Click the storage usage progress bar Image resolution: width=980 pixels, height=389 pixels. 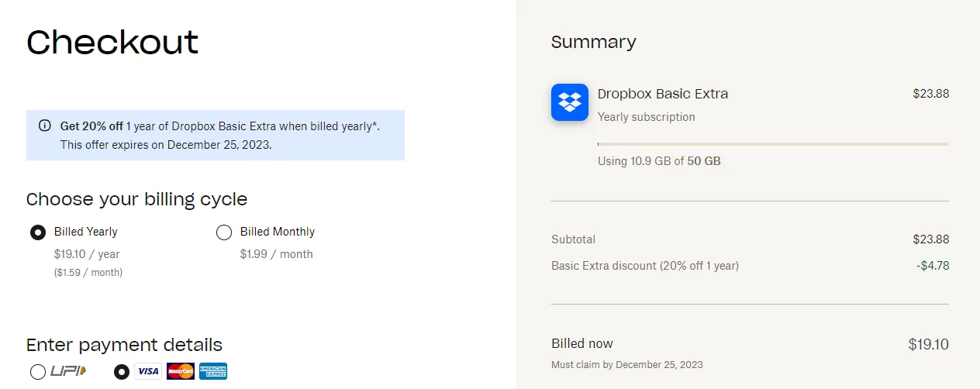773,144
